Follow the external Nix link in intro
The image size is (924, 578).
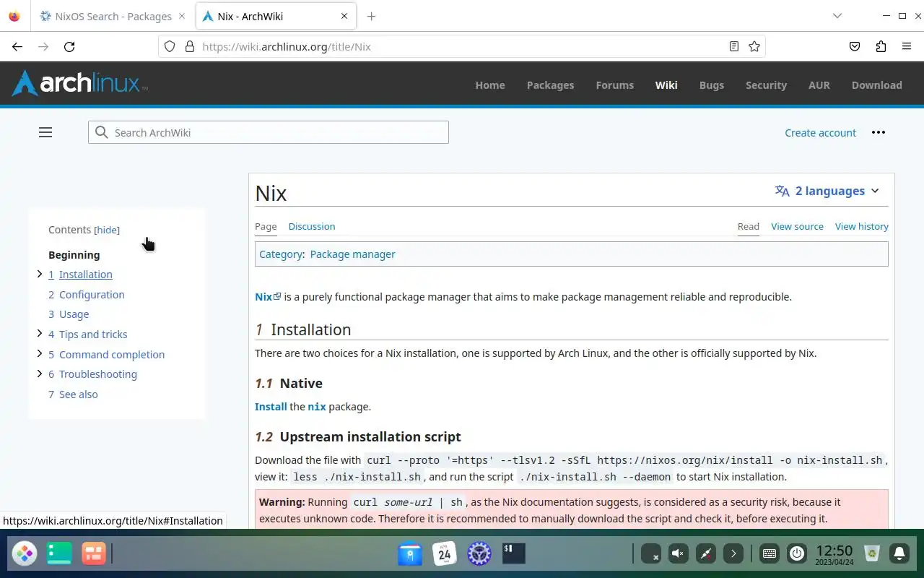click(268, 297)
